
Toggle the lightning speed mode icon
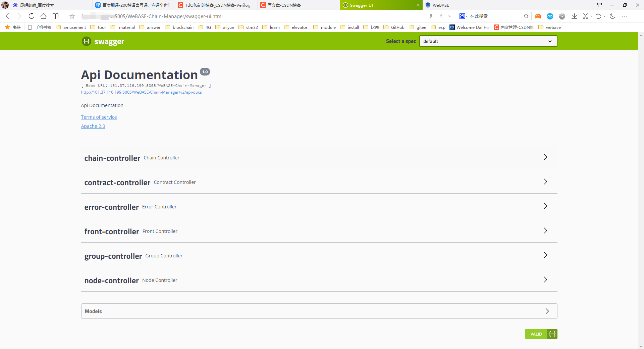click(431, 16)
